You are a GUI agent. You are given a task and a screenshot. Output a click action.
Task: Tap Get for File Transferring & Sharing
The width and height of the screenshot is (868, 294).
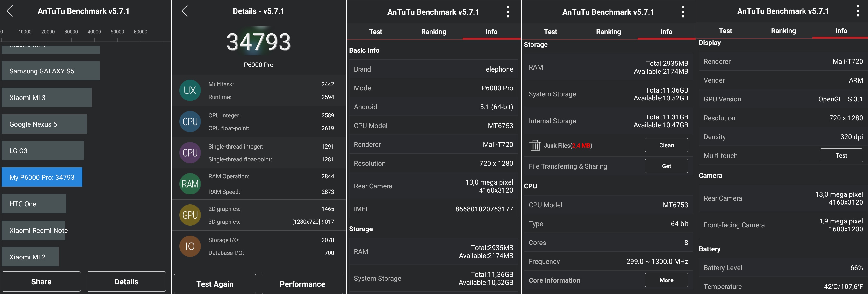click(x=666, y=166)
